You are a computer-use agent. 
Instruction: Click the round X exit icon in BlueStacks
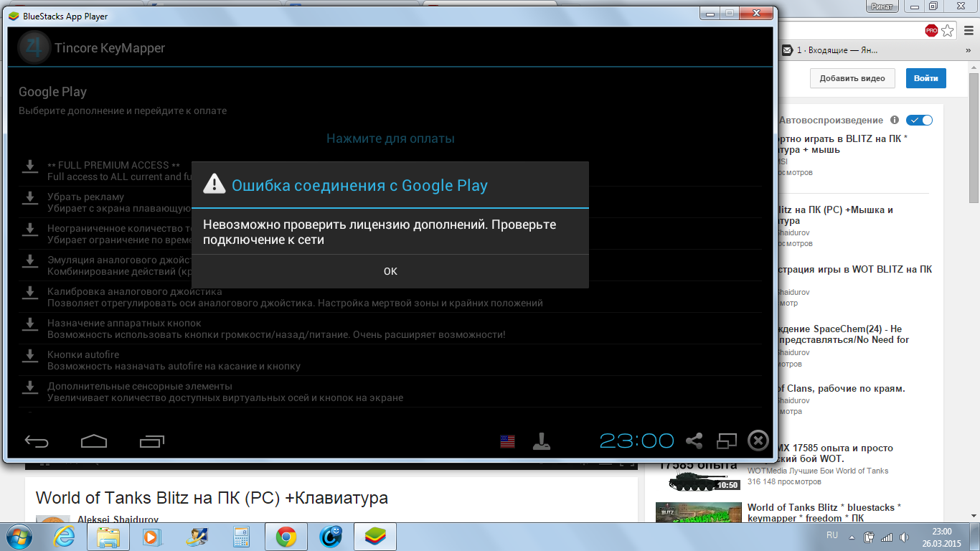point(758,441)
